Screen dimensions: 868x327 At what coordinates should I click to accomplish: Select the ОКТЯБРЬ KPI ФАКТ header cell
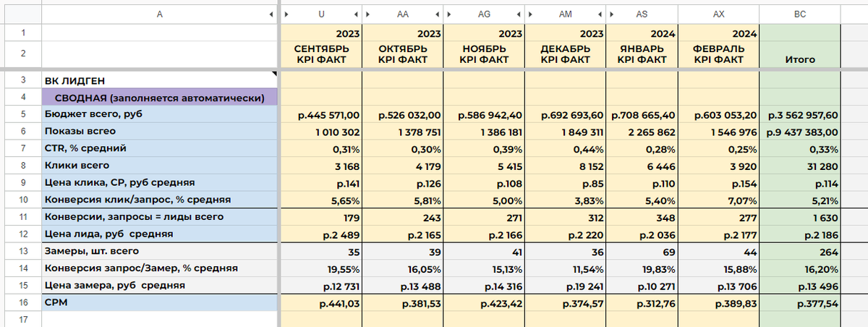pos(403,54)
